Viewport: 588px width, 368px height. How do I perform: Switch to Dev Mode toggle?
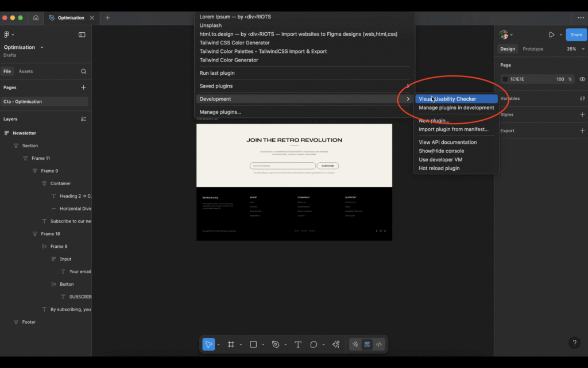(x=379, y=344)
